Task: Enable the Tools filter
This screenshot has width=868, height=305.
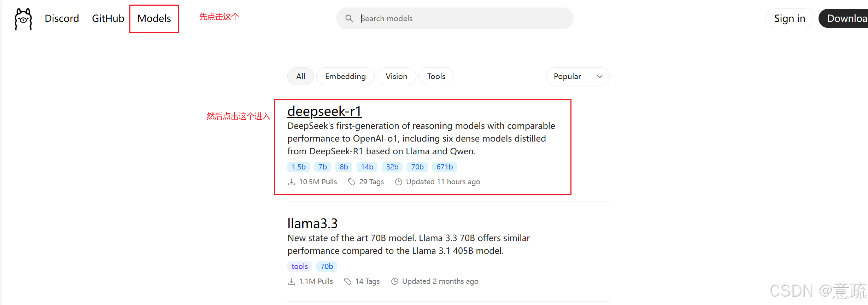Action: coord(436,76)
